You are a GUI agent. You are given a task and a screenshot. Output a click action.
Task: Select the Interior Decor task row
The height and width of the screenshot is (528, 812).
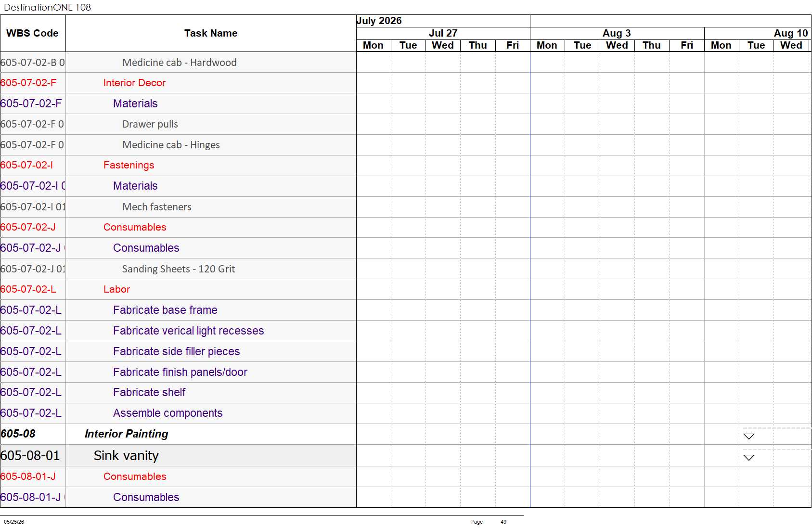pyautogui.click(x=178, y=83)
